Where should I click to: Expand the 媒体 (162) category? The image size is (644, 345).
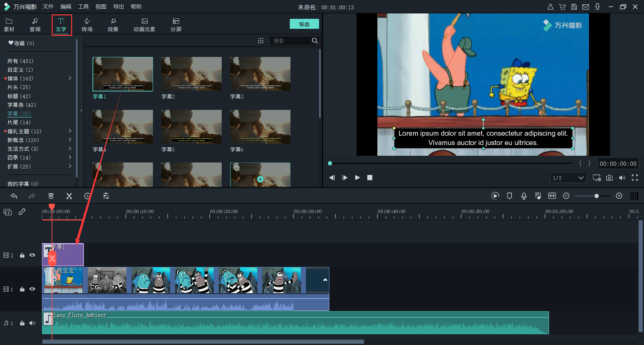pyautogui.click(x=70, y=78)
